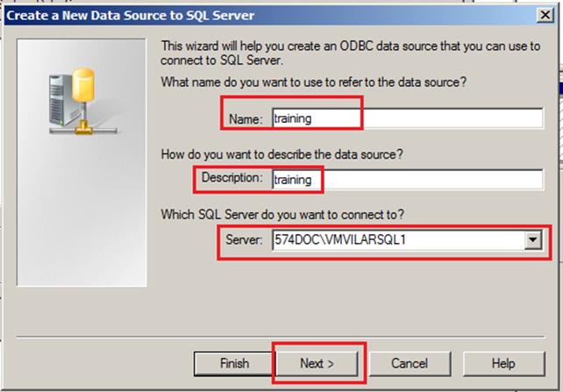
Task: Open Help for this wizard
Action: (x=503, y=363)
